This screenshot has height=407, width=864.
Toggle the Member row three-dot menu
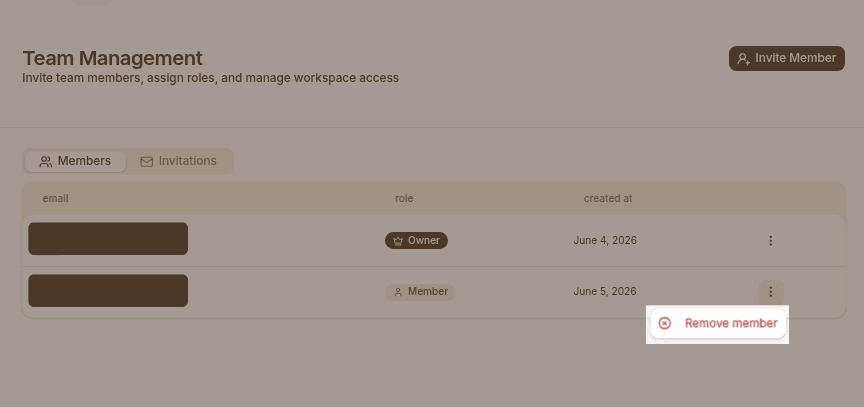click(x=770, y=292)
